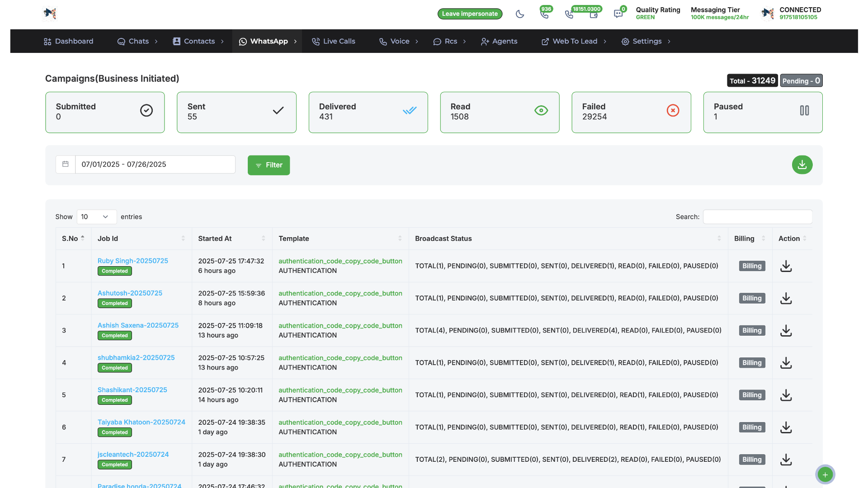This screenshot has height=488, width=868.
Task: Open the Show entries count dropdown
Action: pyautogui.click(x=96, y=217)
